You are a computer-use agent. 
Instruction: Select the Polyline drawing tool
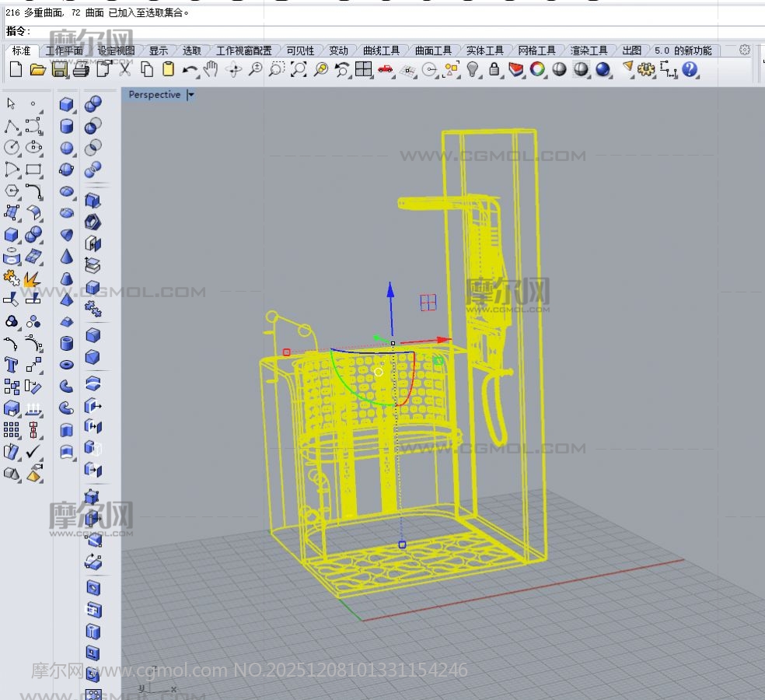[11, 126]
